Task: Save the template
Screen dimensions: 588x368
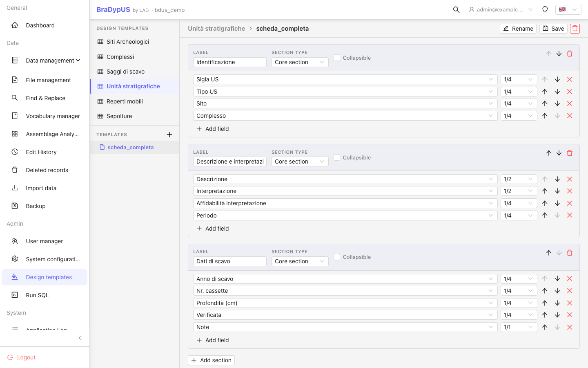Action: pyautogui.click(x=553, y=29)
